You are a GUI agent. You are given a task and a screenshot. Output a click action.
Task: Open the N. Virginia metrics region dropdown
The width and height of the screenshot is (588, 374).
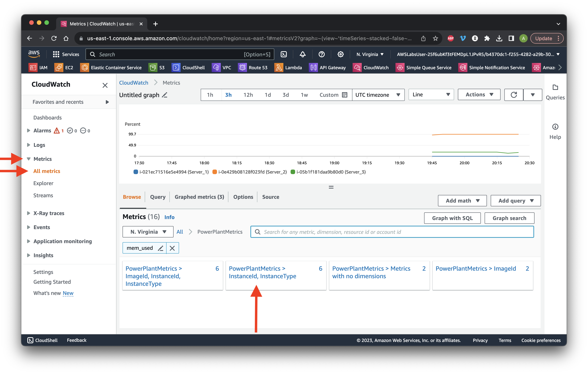(148, 232)
